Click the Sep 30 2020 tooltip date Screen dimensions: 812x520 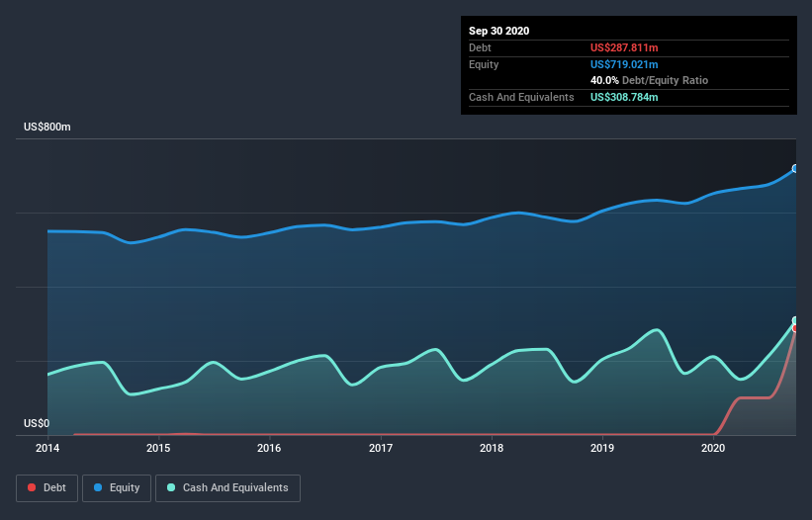(499, 31)
